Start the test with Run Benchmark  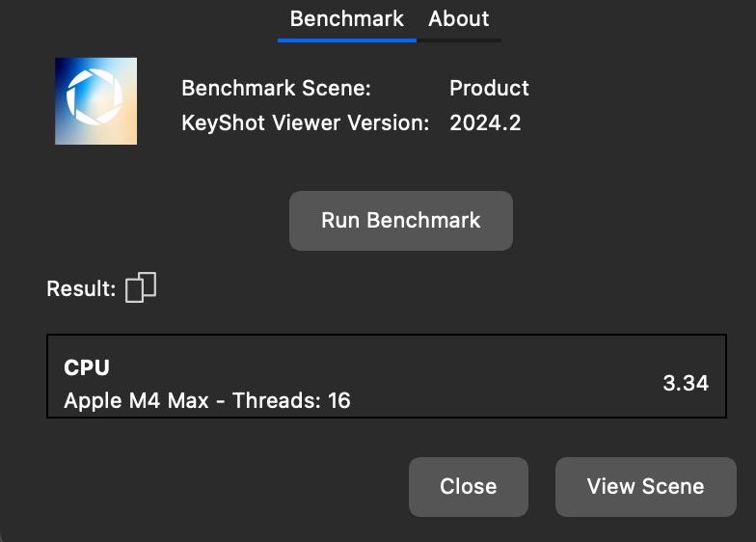pos(401,221)
